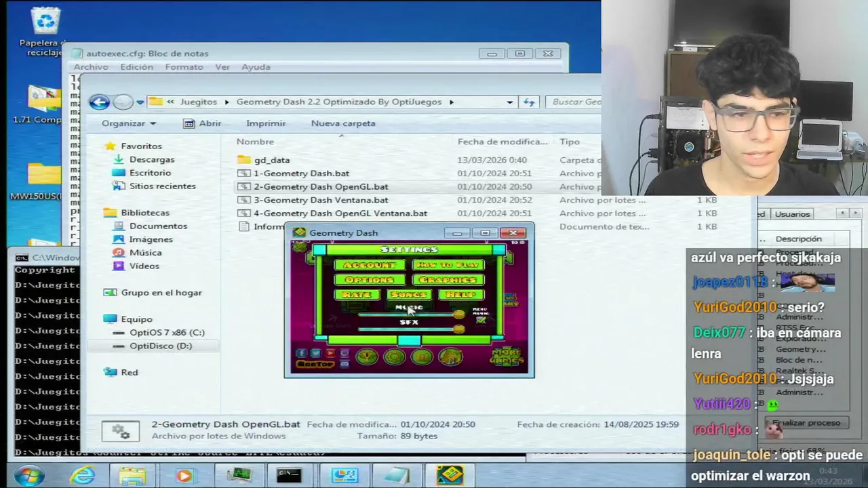Sort by Fecha de modificación column header
The width and height of the screenshot is (868, 488).
pyautogui.click(x=502, y=142)
